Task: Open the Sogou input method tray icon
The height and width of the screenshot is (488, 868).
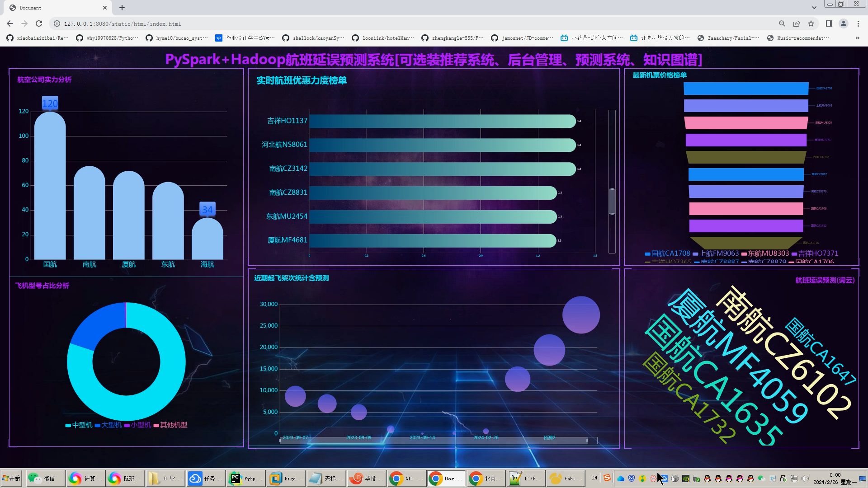Action: (x=607, y=478)
